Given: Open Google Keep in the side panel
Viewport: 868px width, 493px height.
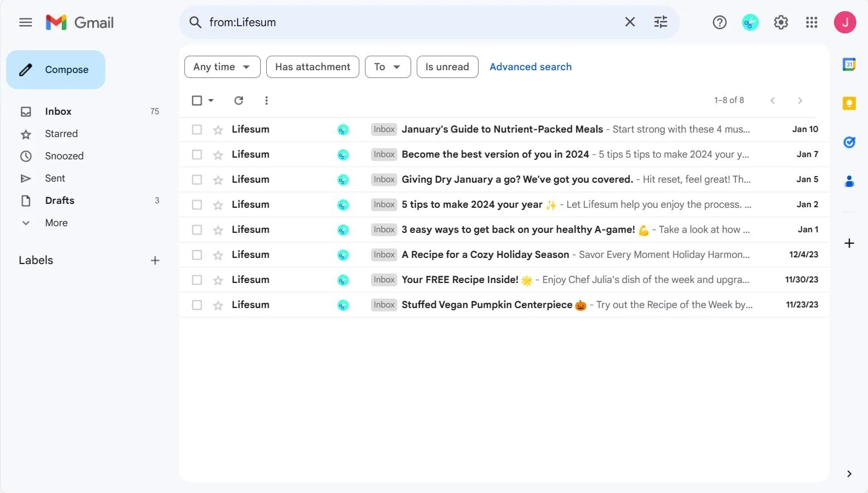Looking at the screenshot, I should pyautogui.click(x=849, y=103).
